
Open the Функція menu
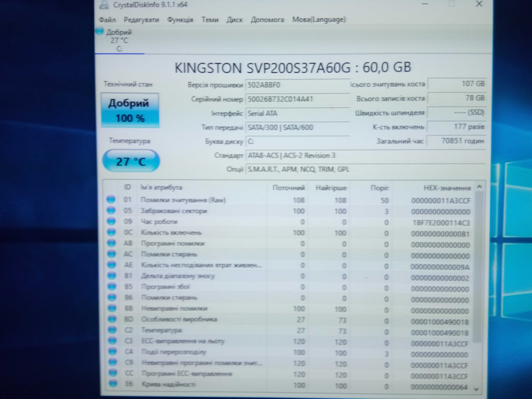pyautogui.click(x=180, y=20)
